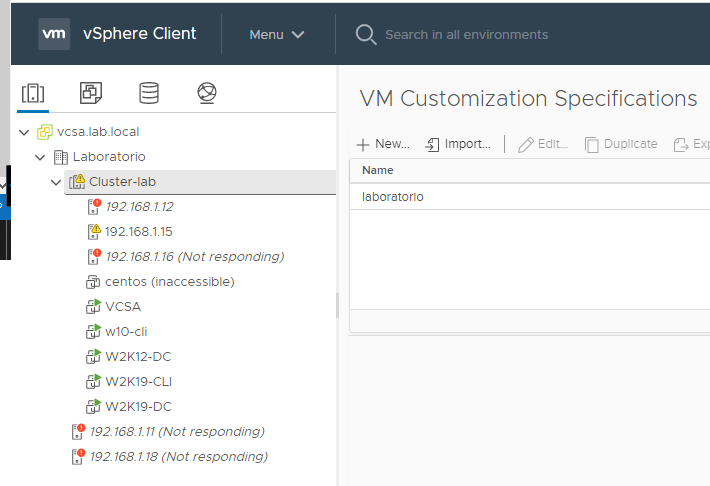The image size is (710, 486).
Task: Switch to the Storage inventory tab
Action: tap(149, 93)
